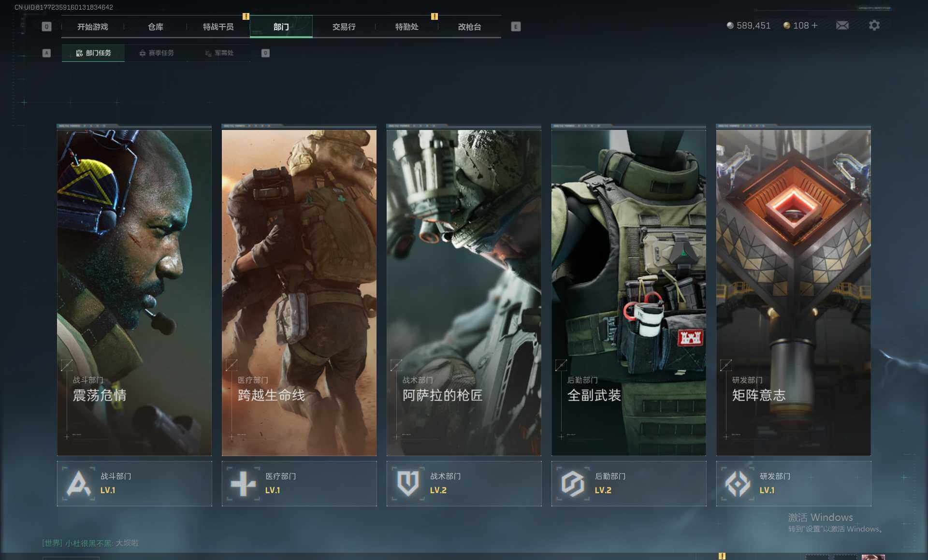Open the mail envelope icon

click(x=842, y=26)
